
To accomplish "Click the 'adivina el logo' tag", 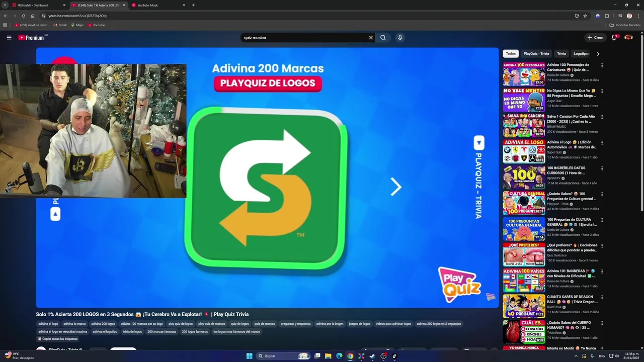I will (x=48, y=324).
